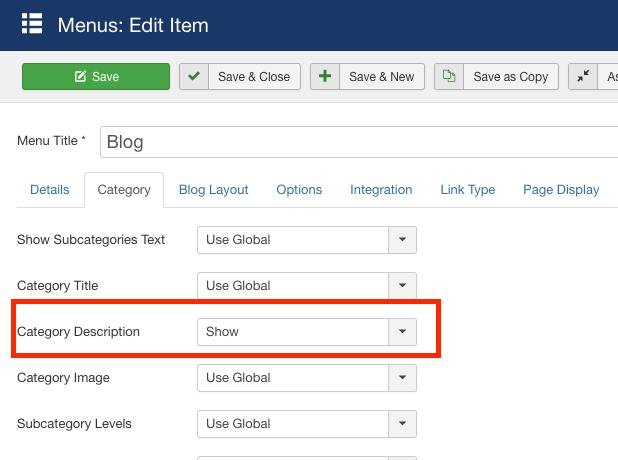Expand the Subcategory Levels dropdown
618x460 pixels.
tap(402, 424)
